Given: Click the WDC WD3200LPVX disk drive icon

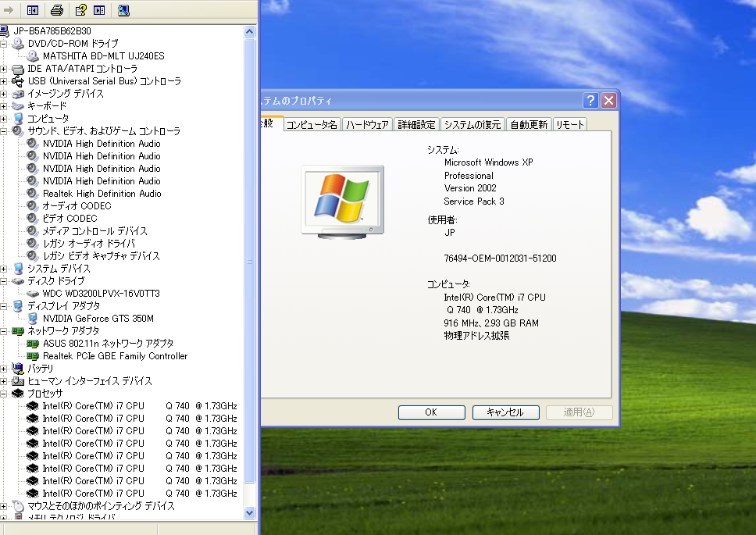Looking at the screenshot, I should (x=32, y=294).
